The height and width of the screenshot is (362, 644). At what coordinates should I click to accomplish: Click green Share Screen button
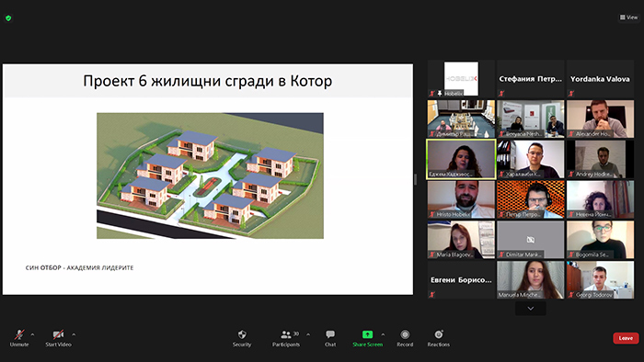coord(368,338)
